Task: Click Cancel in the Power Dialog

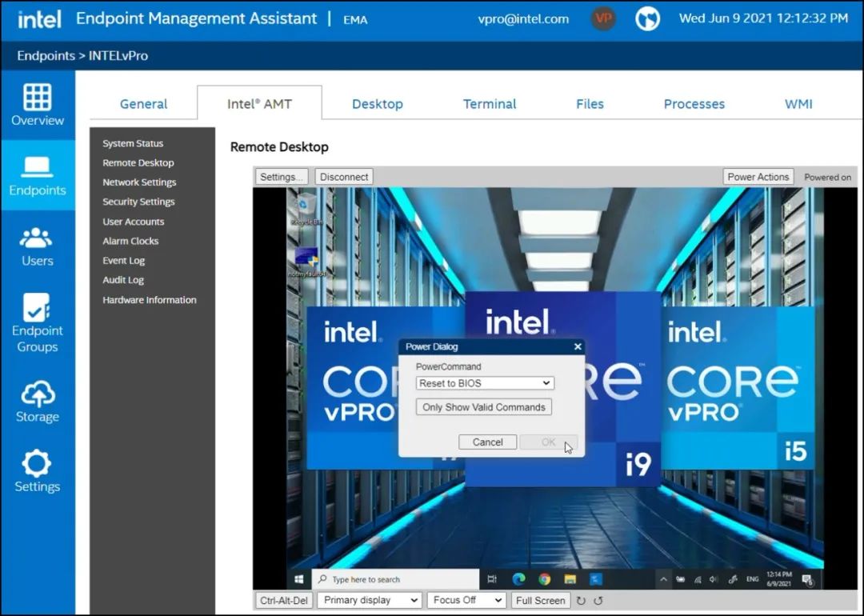Action: pyautogui.click(x=487, y=442)
